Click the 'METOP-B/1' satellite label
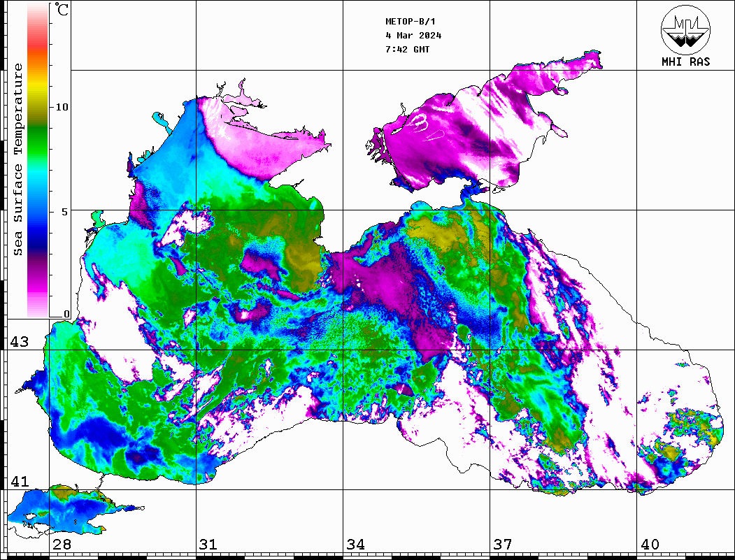 (x=410, y=22)
